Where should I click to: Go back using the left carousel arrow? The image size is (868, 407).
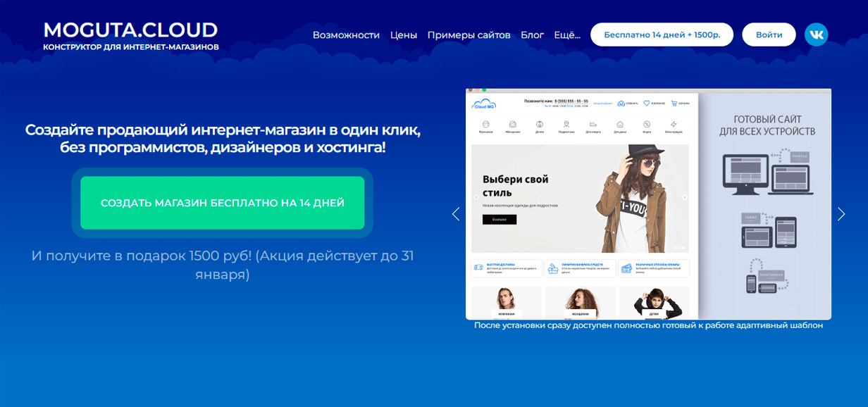tap(456, 213)
